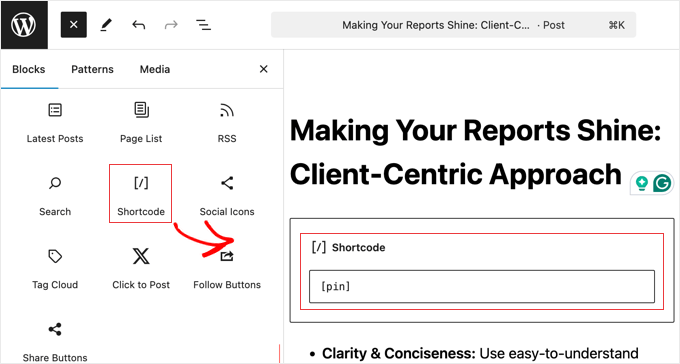Insert the Share Buttons block

[55, 341]
